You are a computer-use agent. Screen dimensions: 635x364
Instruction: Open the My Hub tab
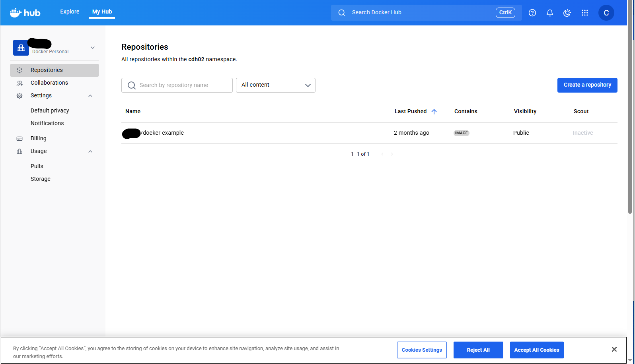pos(102,12)
